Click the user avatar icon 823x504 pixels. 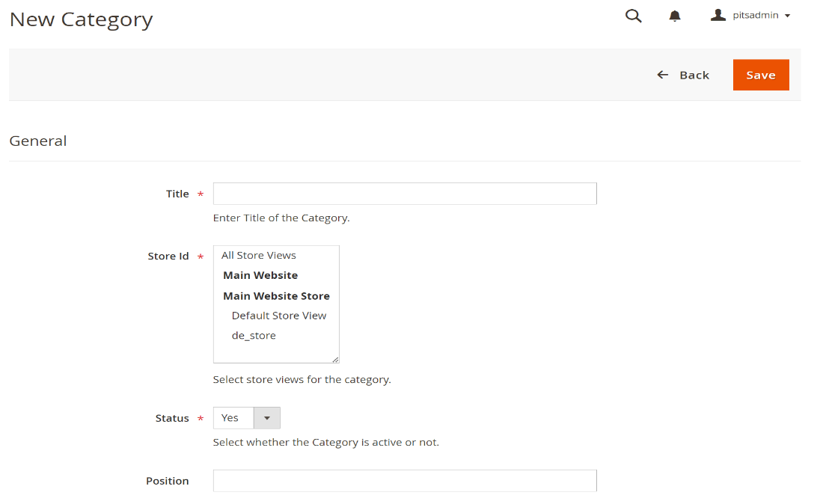pos(718,15)
